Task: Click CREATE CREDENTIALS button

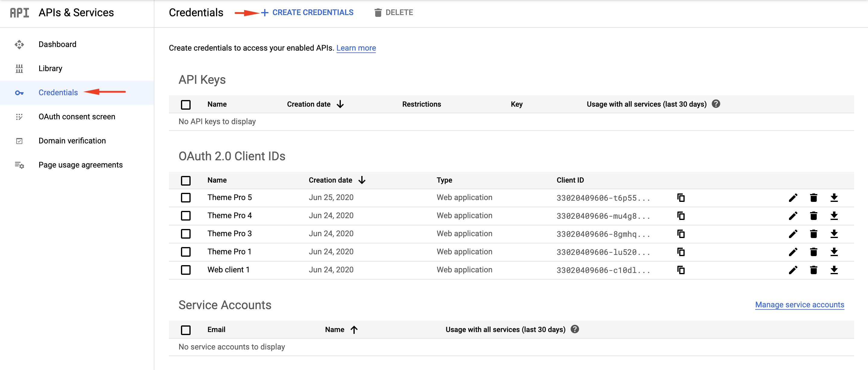Action: pos(307,12)
